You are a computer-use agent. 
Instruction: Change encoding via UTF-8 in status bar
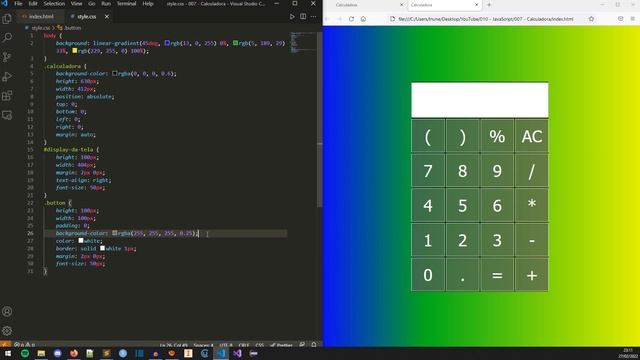[x=226, y=345]
